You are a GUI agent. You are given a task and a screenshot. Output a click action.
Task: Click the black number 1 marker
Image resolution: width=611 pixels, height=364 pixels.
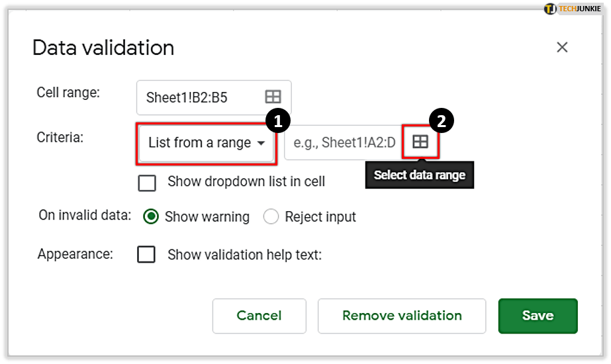[x=278, y=120]
